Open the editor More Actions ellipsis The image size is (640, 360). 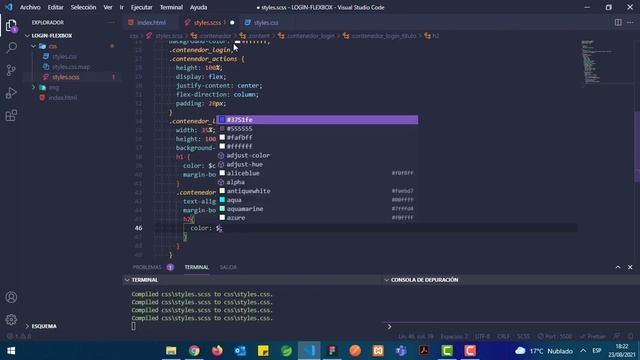(x=630, y=22)
